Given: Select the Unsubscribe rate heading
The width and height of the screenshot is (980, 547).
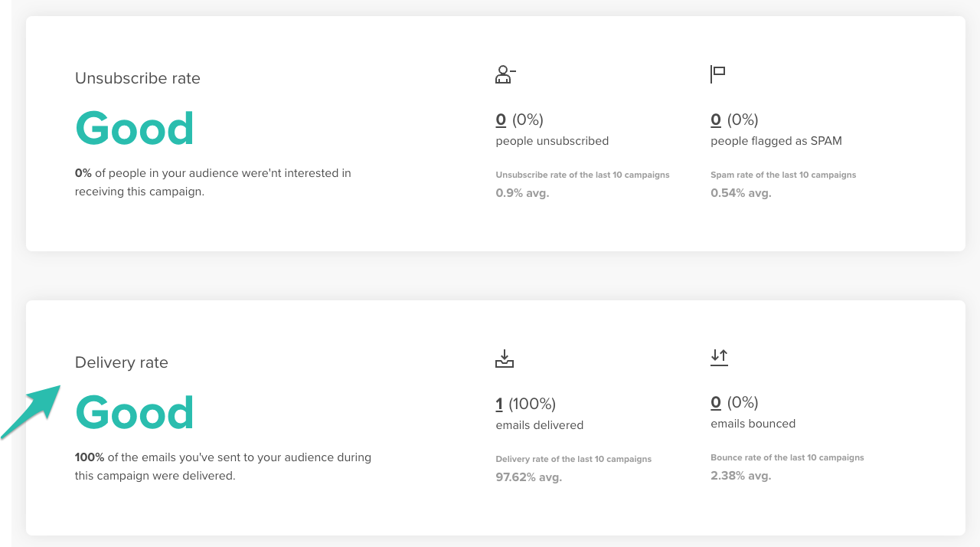Looking at the screenshot, I should (x=138, y=78).
